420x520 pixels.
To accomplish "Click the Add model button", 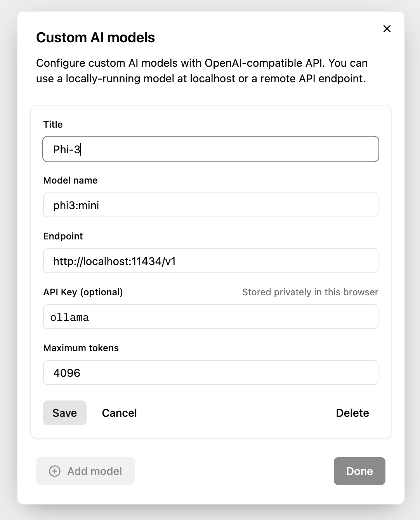I will click(85, 471).
